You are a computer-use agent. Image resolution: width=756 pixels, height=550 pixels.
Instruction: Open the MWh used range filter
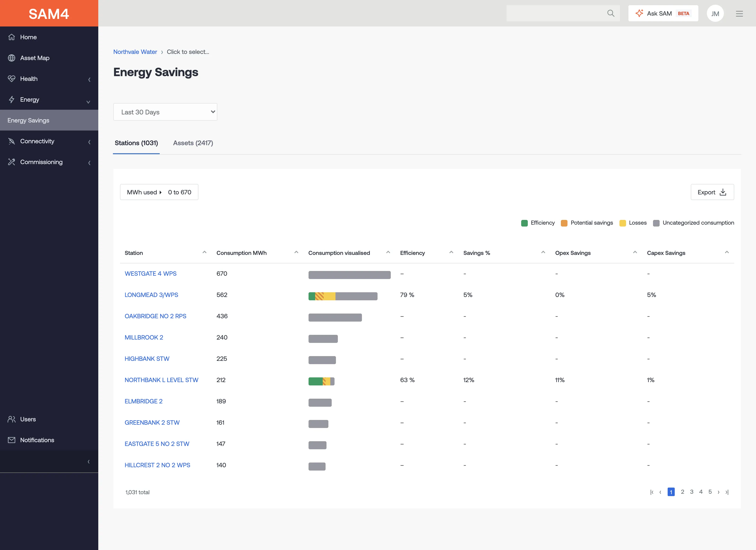coord(159,192)
